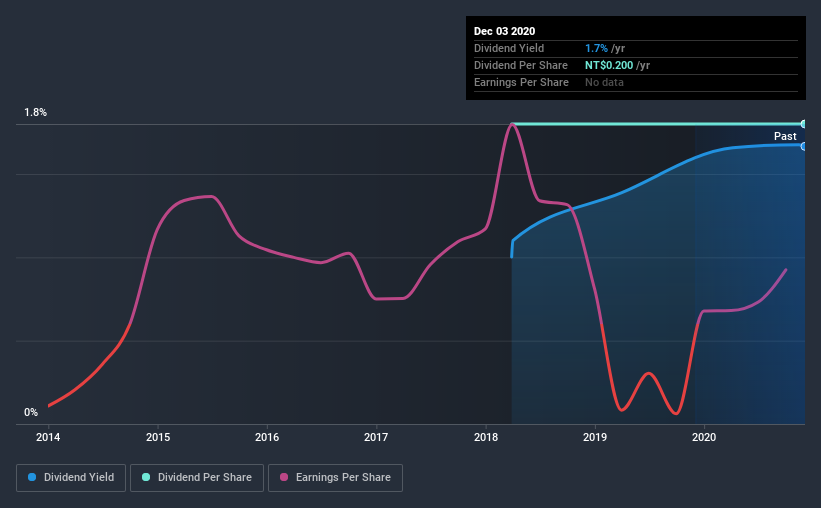Click the Dec 03 2020 tooltip date
The width and height of the screenshot is (821, 508).
pyautogui.click(x=504, y=31)
